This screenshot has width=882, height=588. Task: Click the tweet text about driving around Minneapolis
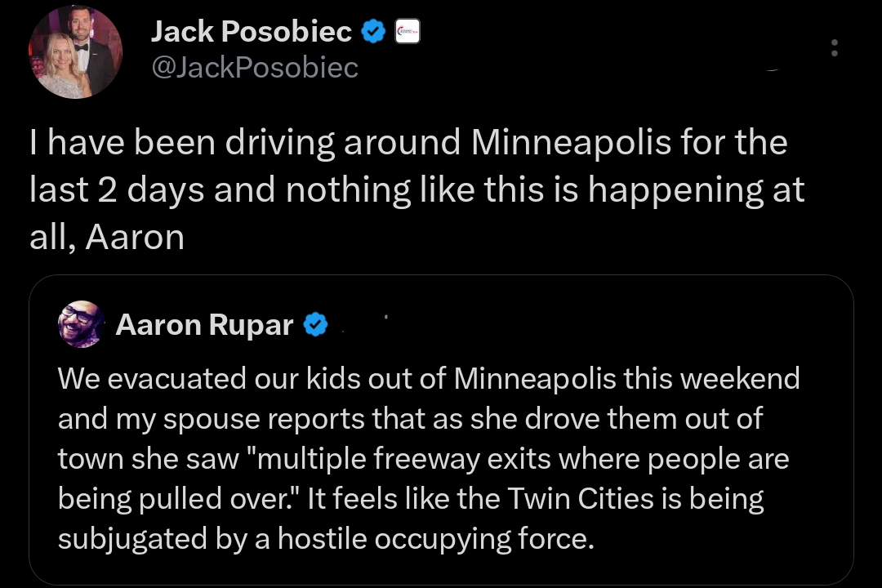408,189
